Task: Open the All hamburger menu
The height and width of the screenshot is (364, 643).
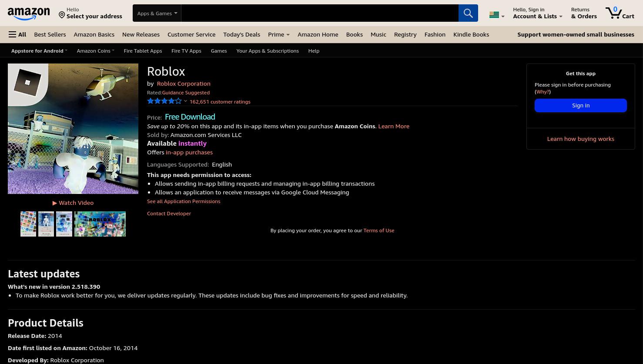Action: coord(17,34)
